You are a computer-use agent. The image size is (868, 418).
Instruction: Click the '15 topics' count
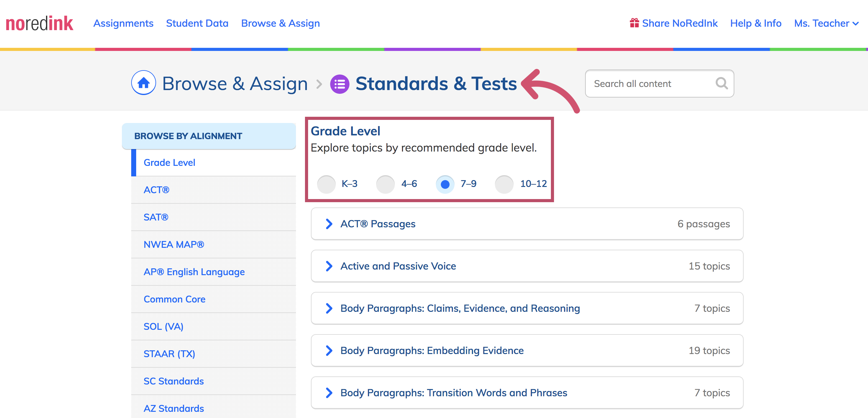709,266
